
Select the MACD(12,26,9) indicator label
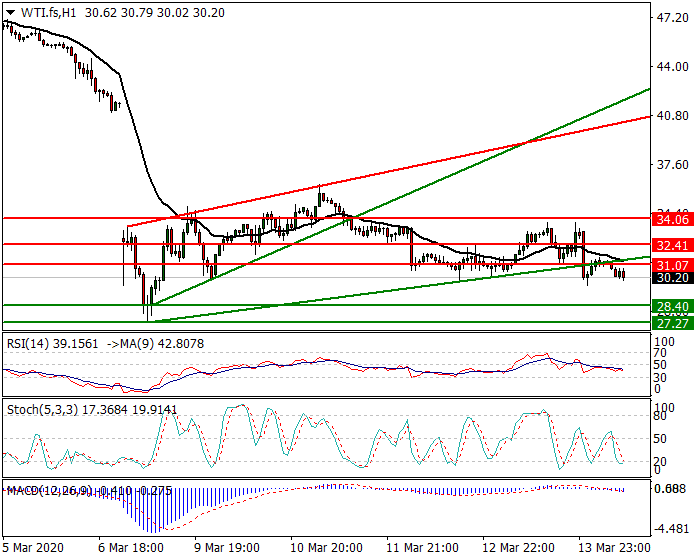tap(50, 491)
